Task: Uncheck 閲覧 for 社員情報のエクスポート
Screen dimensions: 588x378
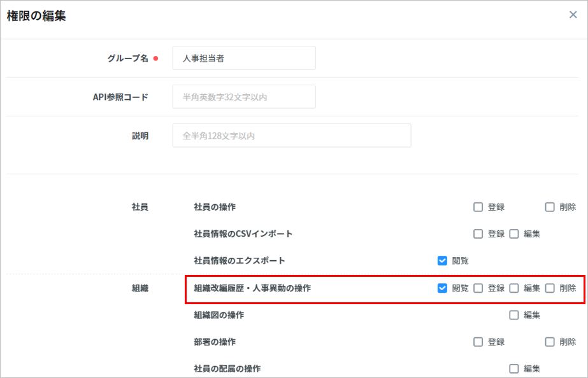Action: [x=443, y=260]
